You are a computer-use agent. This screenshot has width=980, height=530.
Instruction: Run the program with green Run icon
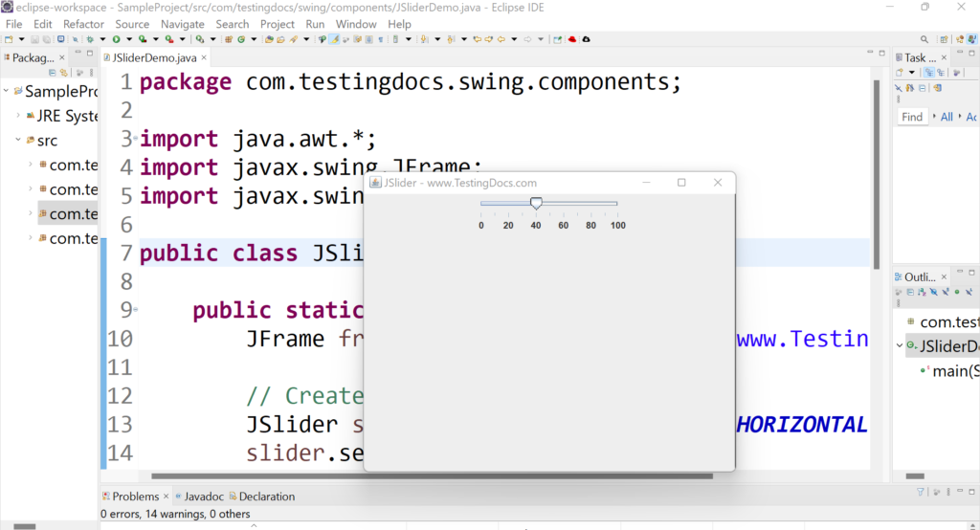click(x=116, y=39)
